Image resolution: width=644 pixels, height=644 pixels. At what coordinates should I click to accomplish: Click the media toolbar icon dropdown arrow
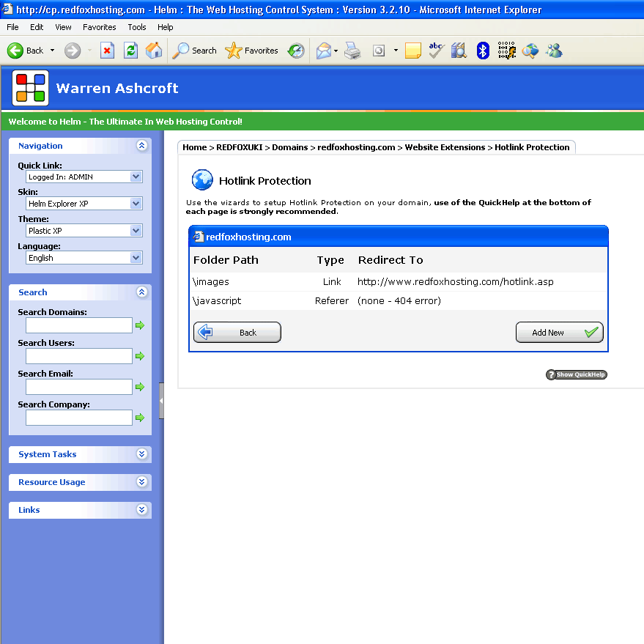click(x=396, y=51)
